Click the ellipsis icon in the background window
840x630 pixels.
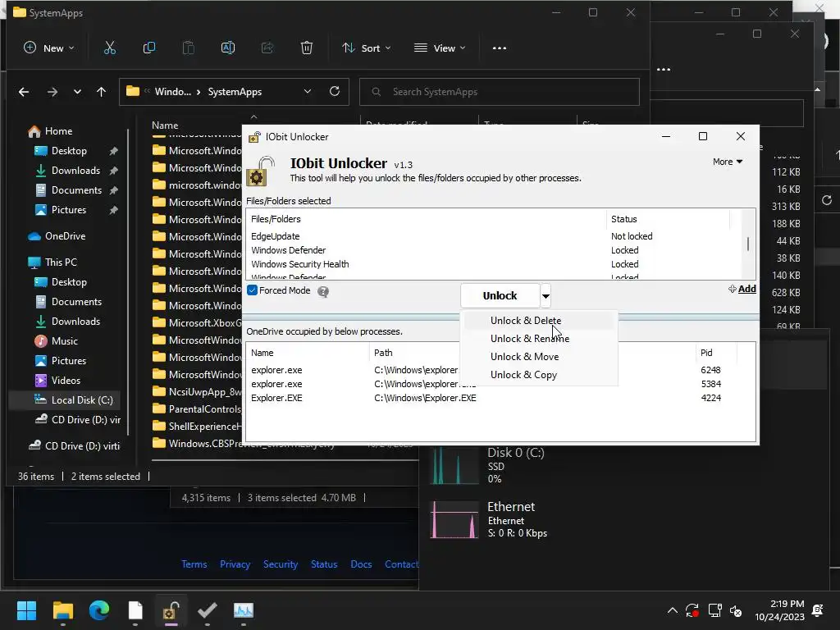pyautogui.click(x=664, y=70)
